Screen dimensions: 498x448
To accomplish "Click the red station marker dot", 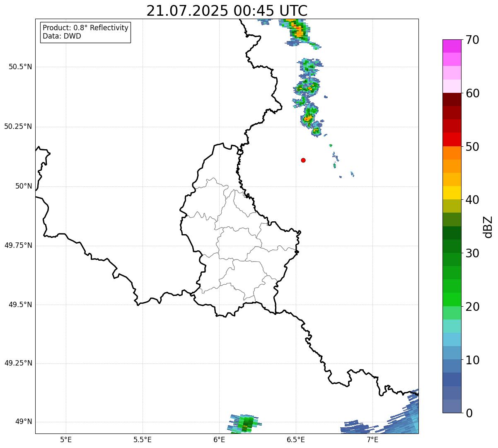I will (303, 160).
